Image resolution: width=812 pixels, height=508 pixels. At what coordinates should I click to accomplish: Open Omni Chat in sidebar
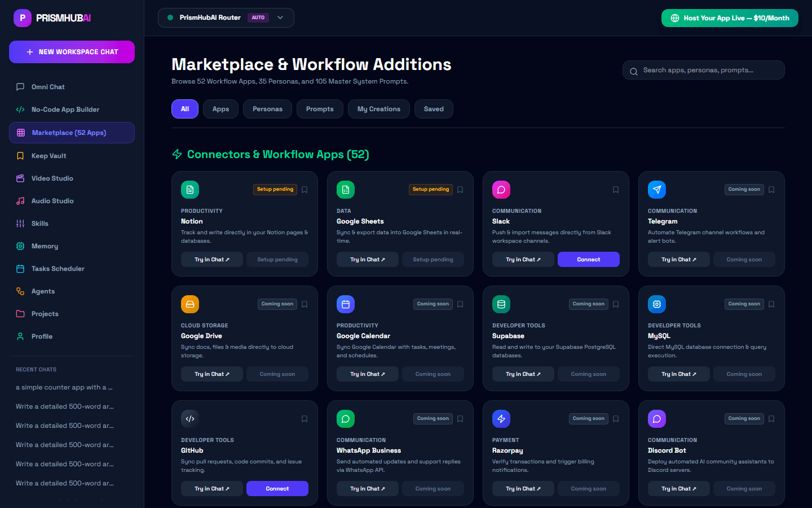(72, 87)
